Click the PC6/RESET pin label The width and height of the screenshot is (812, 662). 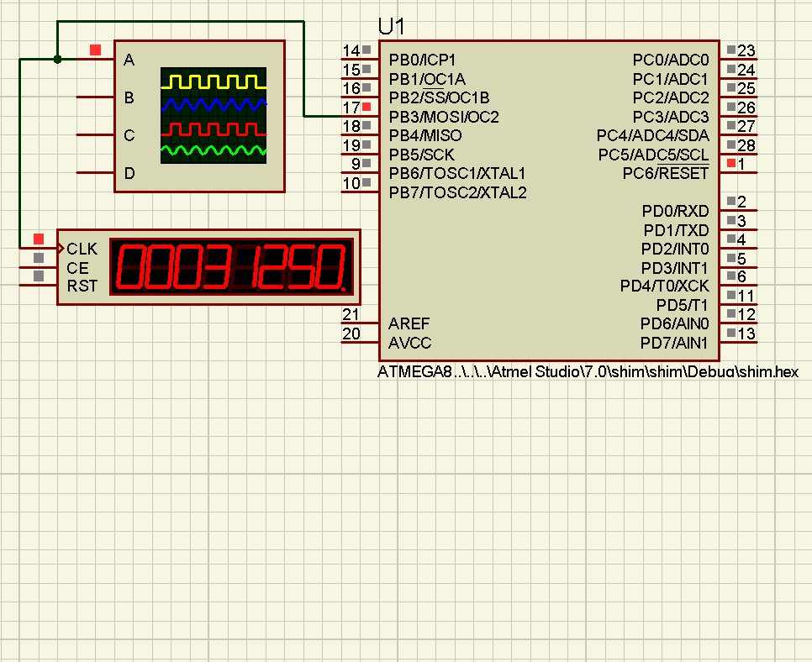click(666, 173)
